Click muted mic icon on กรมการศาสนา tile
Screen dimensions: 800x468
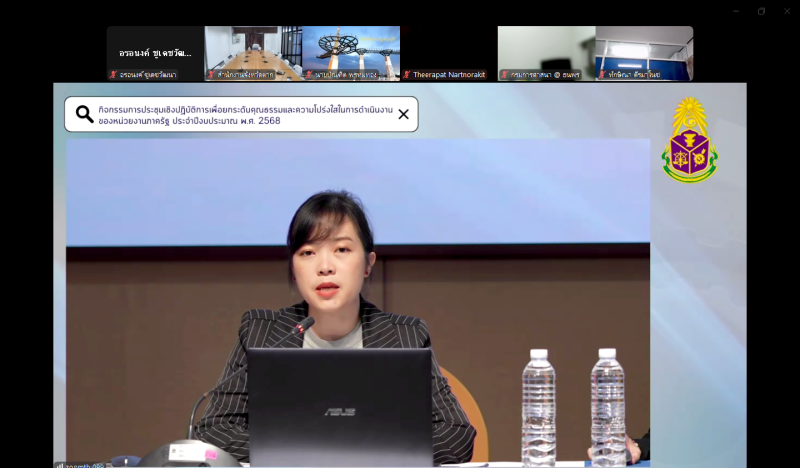point(505,75)
